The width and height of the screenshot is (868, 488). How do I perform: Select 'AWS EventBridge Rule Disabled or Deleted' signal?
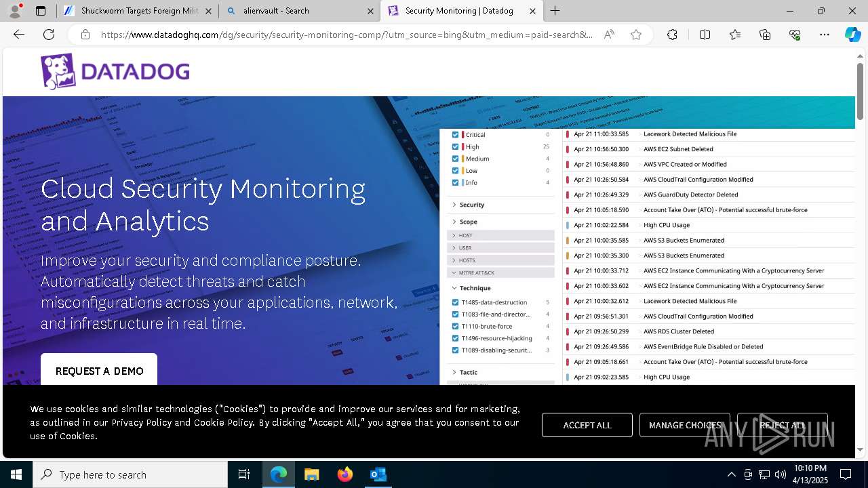(x=709, y=346)
